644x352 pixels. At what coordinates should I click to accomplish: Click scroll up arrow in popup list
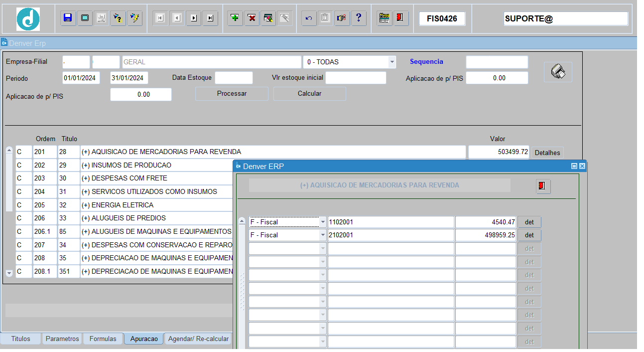point(242,221)
